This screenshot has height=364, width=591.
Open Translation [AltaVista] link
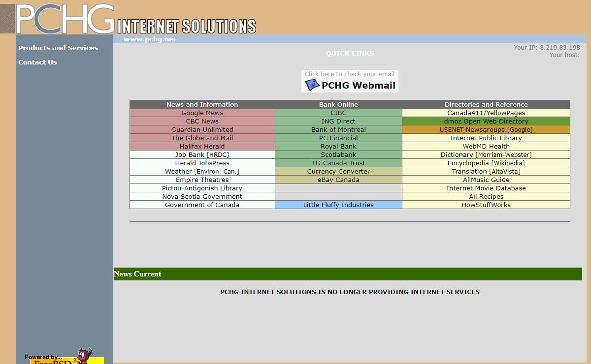coord(486,172)
